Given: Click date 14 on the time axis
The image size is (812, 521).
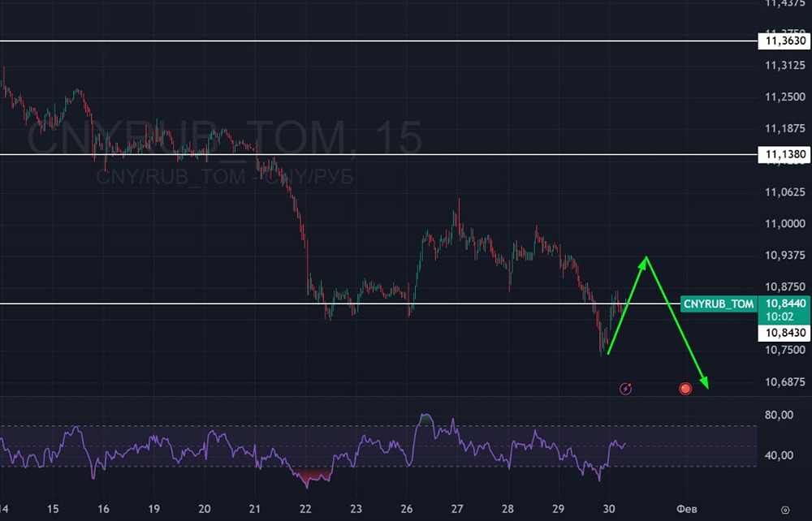Looking at the screenshot, I should 5,510.
